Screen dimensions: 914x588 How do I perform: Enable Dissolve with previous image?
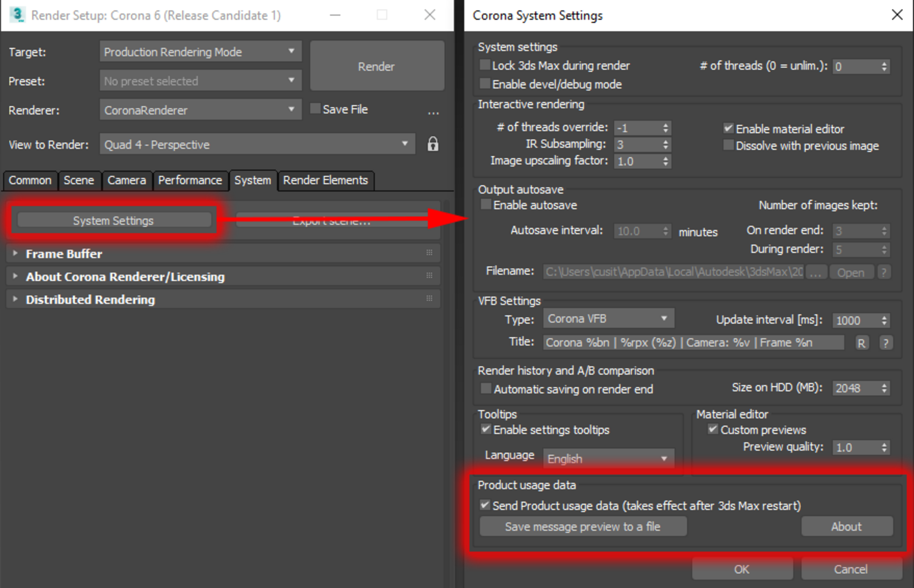(728, 145)
